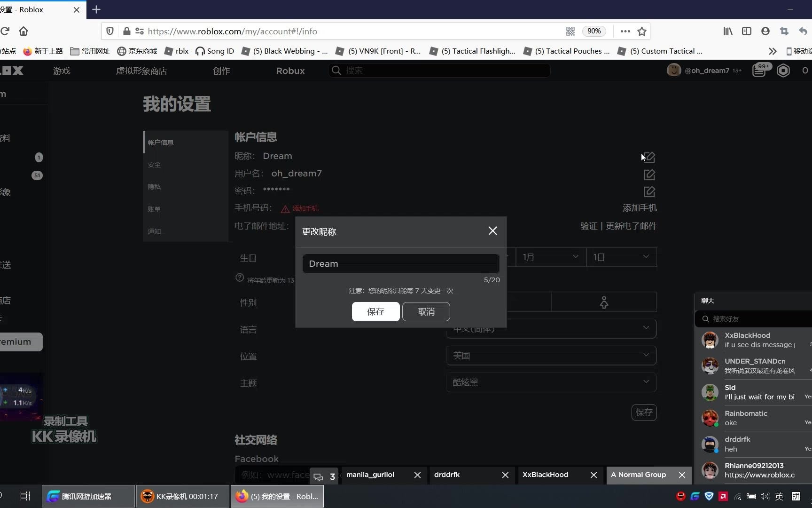Click the 验证 email link
812x508 pixels.
pos(588,226)
